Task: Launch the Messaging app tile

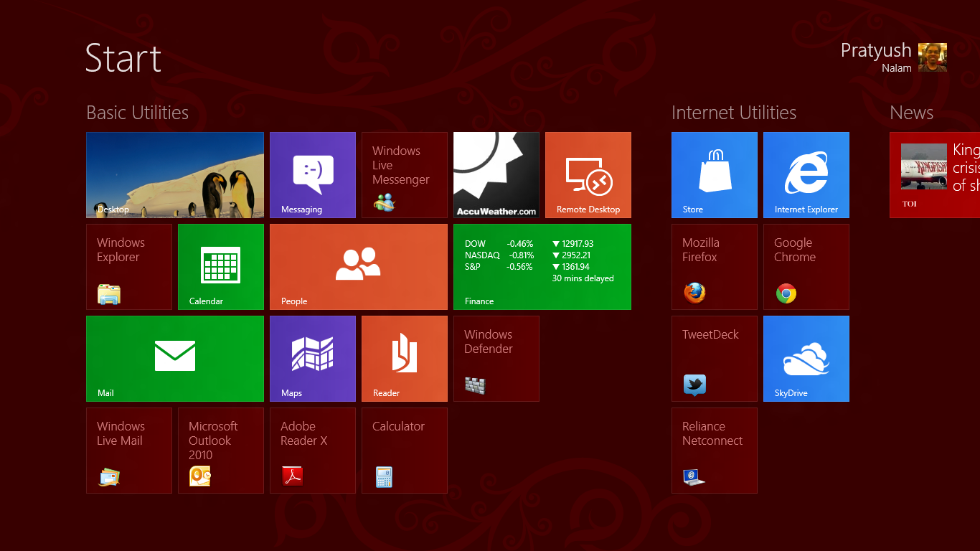Action: pos(313,175)
